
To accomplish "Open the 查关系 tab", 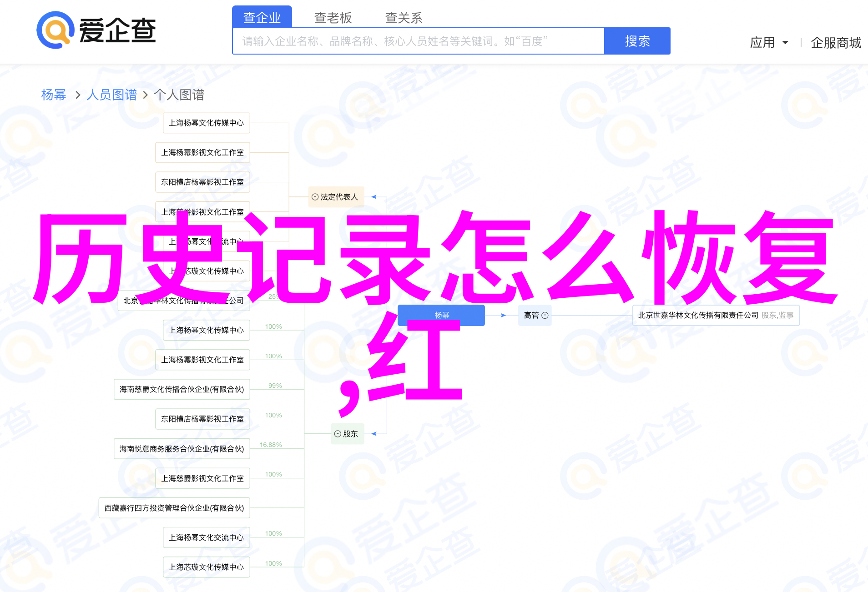I will click(x=404, y=18).
